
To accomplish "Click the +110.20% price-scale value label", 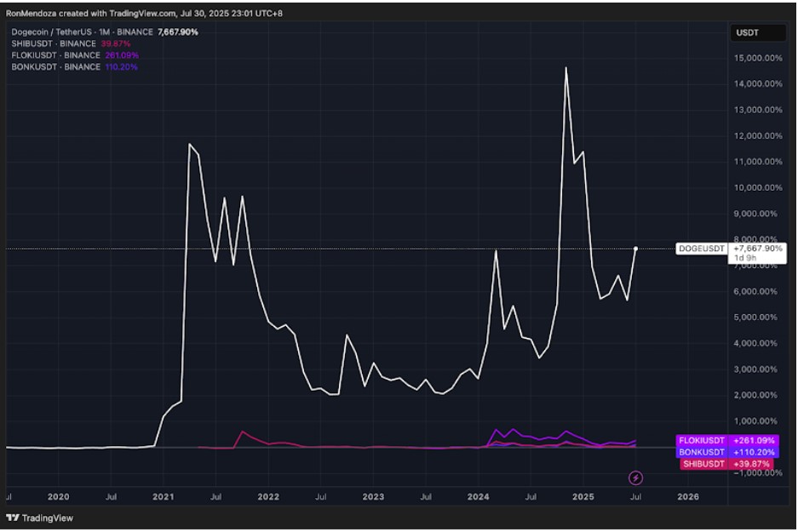I will 754,452.
